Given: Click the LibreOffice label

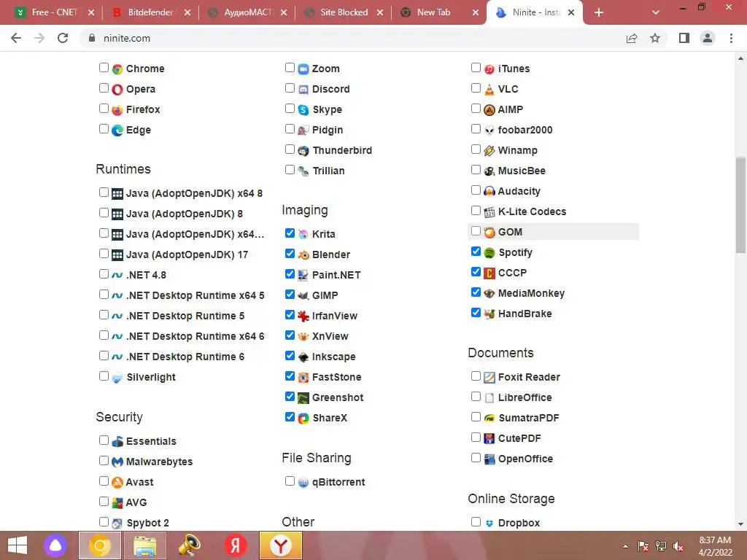Looking at the screenshot, I should click(525, 397).
